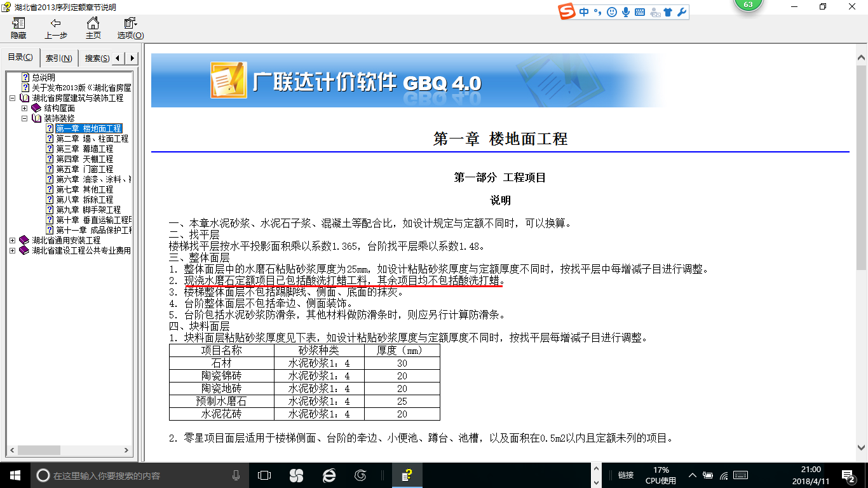Open the 主页 (Home) page
The image size is (868, 488).
click(93, 29)
